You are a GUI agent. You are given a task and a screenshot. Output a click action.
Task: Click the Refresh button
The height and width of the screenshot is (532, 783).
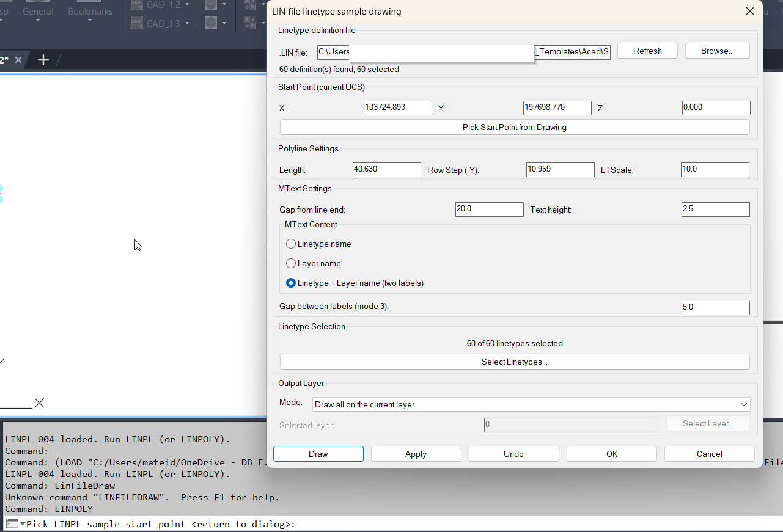pos(647,51)
